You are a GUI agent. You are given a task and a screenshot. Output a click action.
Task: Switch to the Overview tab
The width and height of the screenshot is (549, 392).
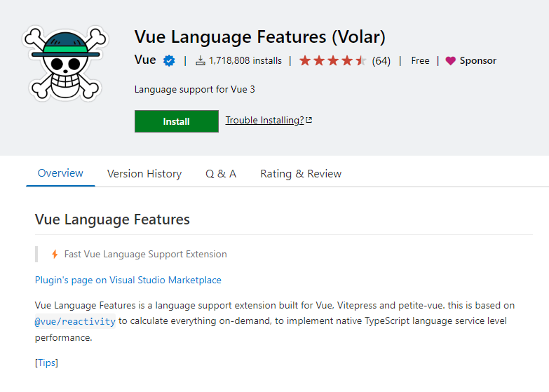pos(60,173)
